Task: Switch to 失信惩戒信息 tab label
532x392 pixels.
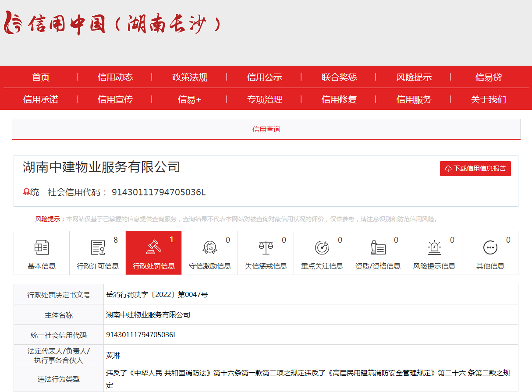Action: tap(266, 266)
